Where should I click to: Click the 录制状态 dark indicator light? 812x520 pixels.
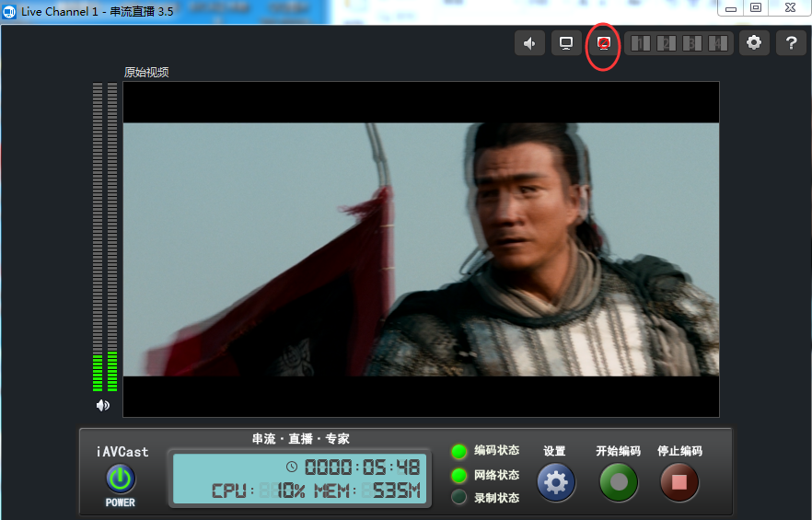coord(458,498)
